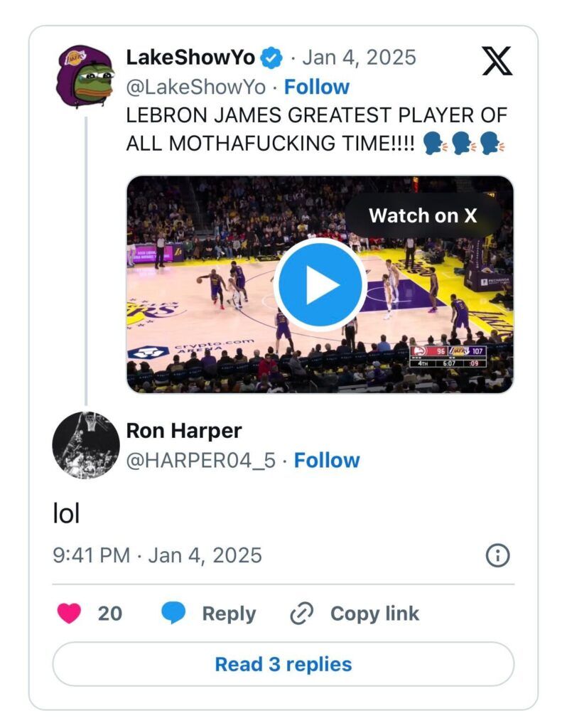Click the X logo icon
567x728 pixels.
point(497,60)
